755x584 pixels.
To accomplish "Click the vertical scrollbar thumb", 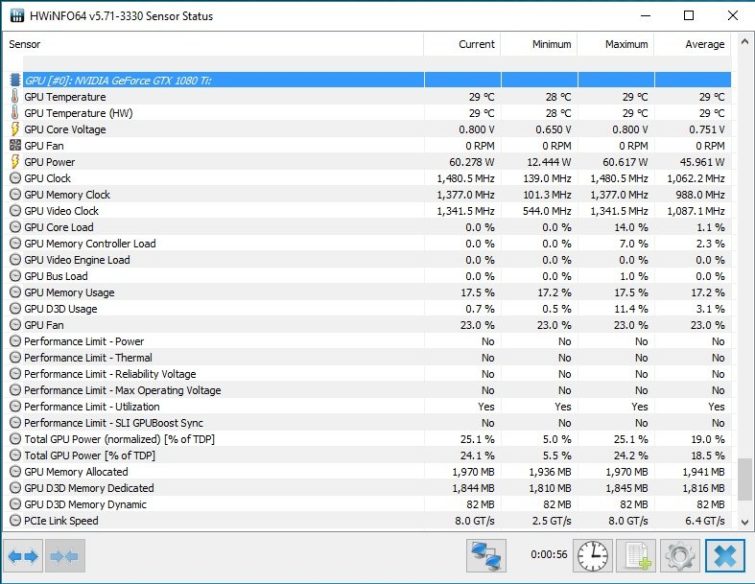I will [x=744, y=479].
